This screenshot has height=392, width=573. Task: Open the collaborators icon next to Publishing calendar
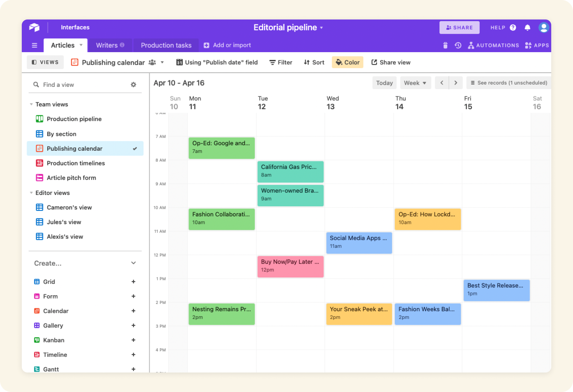(x=152, y=62)
